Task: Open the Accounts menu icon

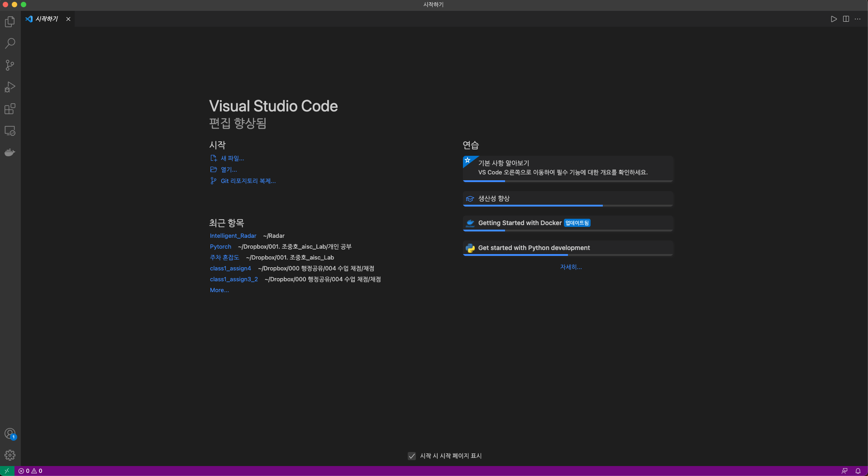Action: [10, 434]
